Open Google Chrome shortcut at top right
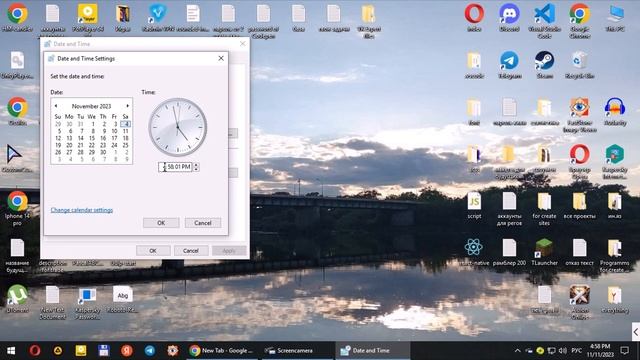The height and width of the screenshot is (360, 640). (x=580, y=20)
